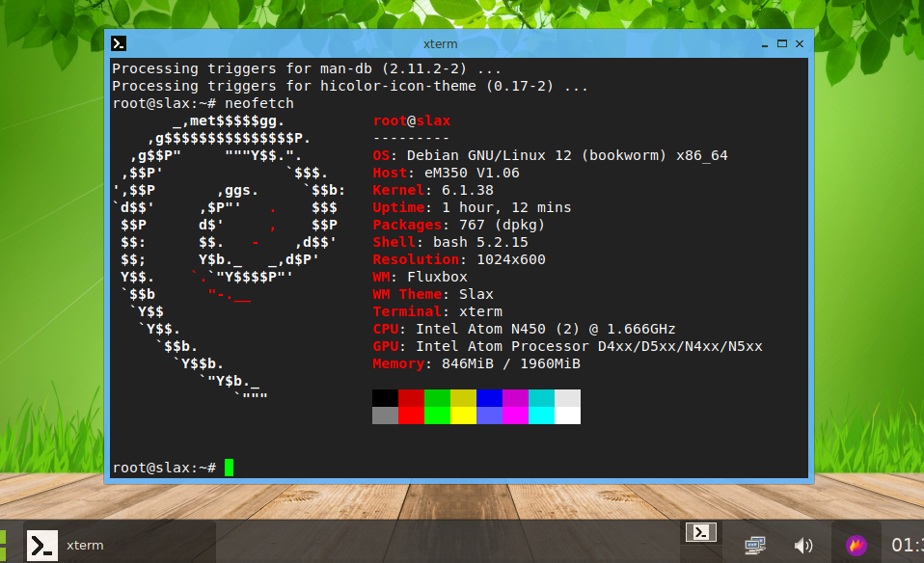Screen dimensions: 924x563
Task: Click the bright cyan color block
Action: coord(541,416)
